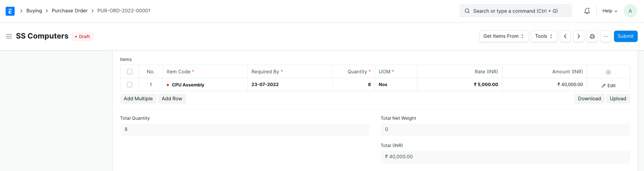Open the three-dots more options menu

tap(605, 36)
